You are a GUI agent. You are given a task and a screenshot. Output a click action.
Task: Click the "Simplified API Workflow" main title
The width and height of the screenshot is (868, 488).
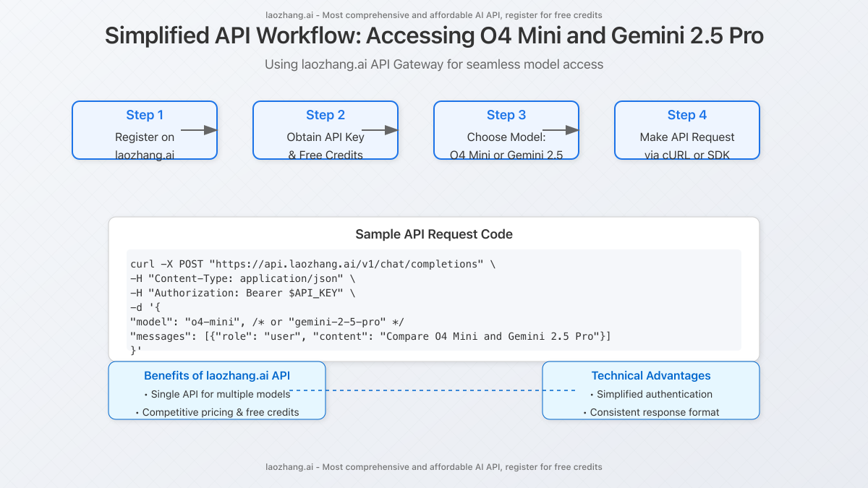pos(434,35)
